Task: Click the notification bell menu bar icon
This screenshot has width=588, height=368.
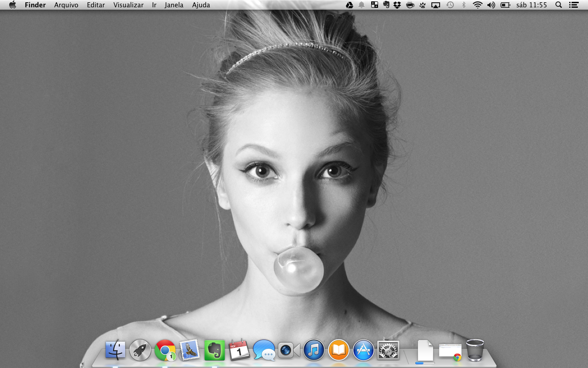Action: pyautogui.click(x=362, y=5)
